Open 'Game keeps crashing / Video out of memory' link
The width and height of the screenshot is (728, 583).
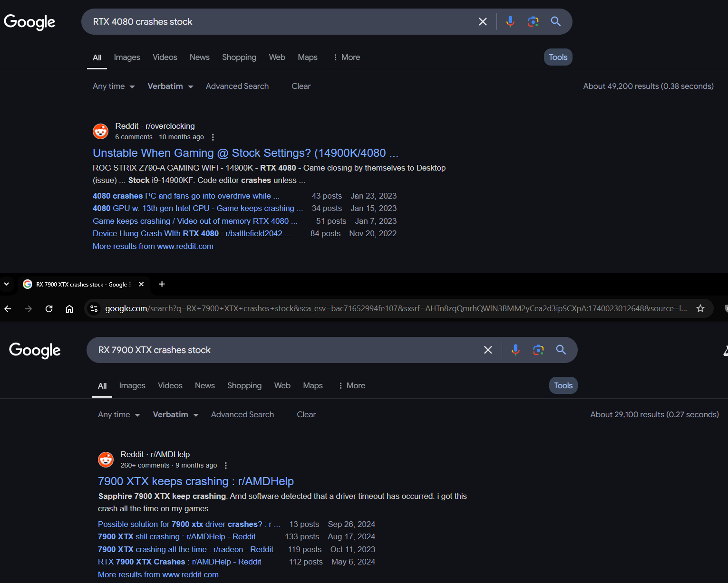195,221
